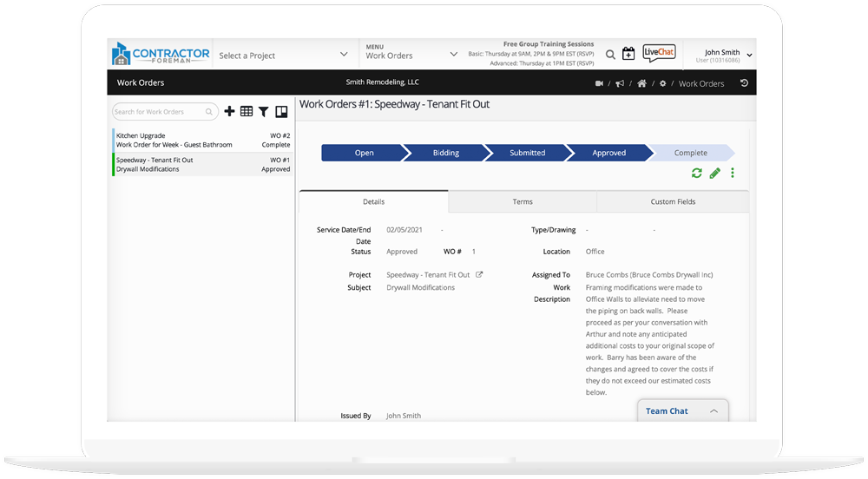This screenshot has height=479, width=868.
Task: Click the kanban board layout icon
Action: point(281,112)
